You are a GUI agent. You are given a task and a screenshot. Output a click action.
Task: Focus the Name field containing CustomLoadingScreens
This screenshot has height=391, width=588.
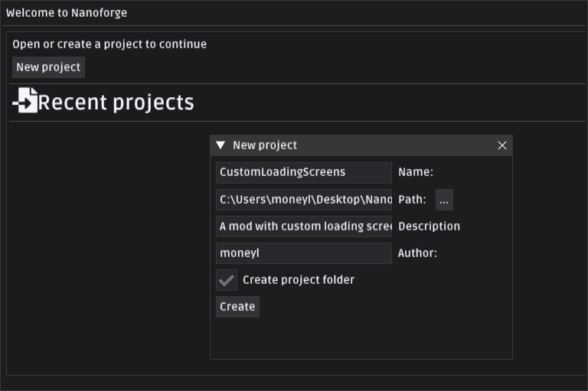click(303, 172)
